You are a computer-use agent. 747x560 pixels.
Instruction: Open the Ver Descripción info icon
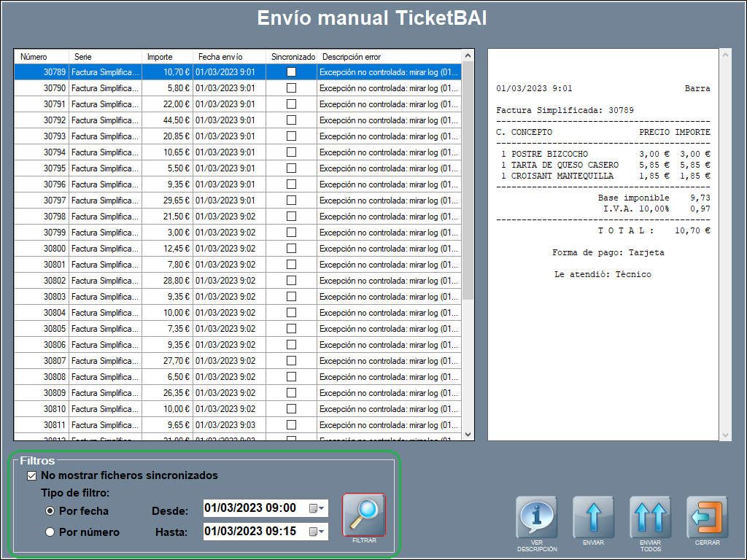[x=537, y=517]
